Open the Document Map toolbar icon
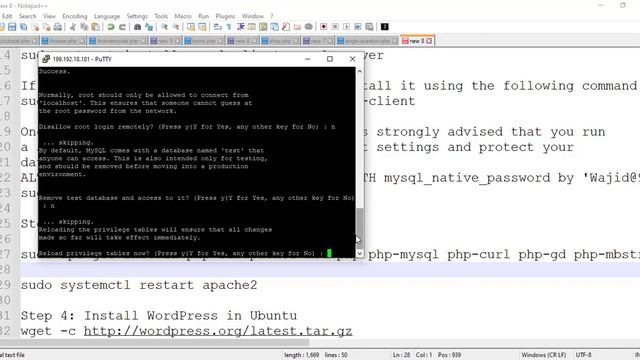 (263, 27)
